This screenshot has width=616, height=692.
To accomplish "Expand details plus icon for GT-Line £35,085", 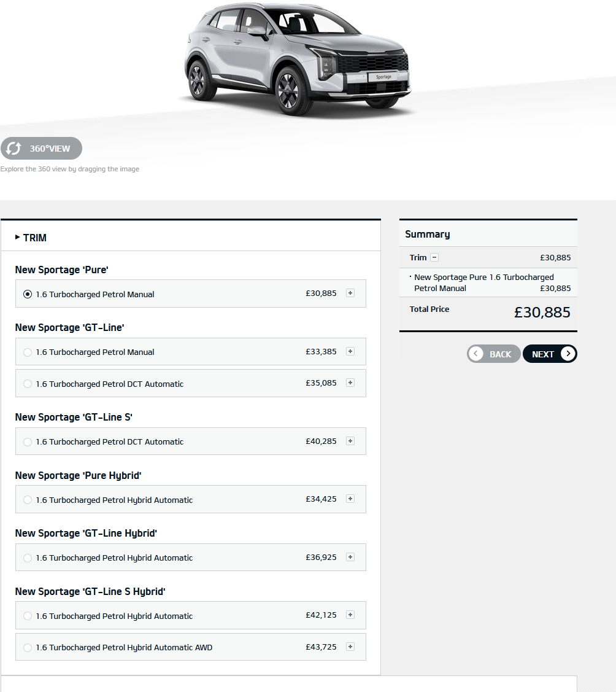I will (x=350, y=383).
